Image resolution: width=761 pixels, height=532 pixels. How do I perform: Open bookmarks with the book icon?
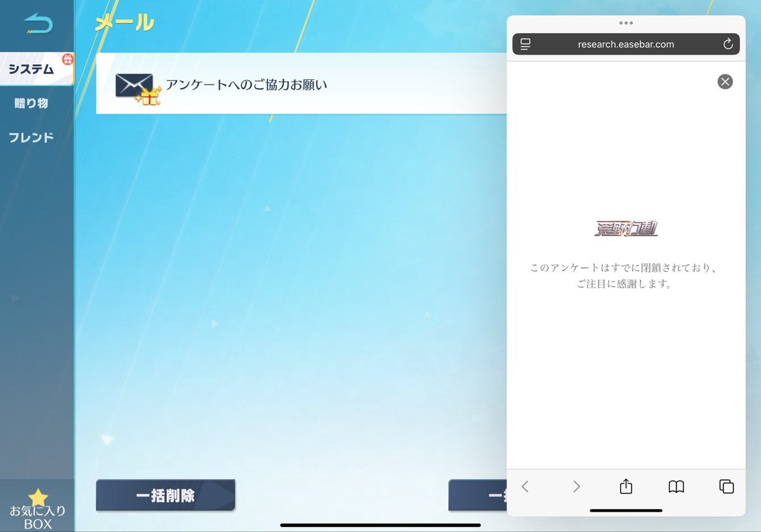[676, 486]
